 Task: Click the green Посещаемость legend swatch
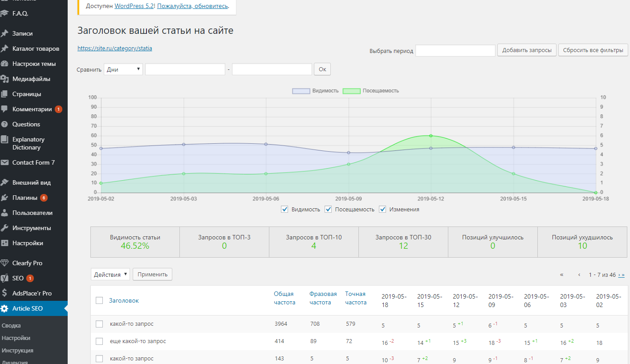tap(351, 91)
